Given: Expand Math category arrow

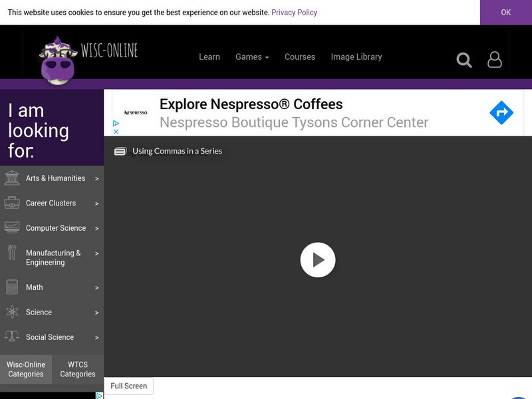Looking at the screenshot, I should pos(96,288).
